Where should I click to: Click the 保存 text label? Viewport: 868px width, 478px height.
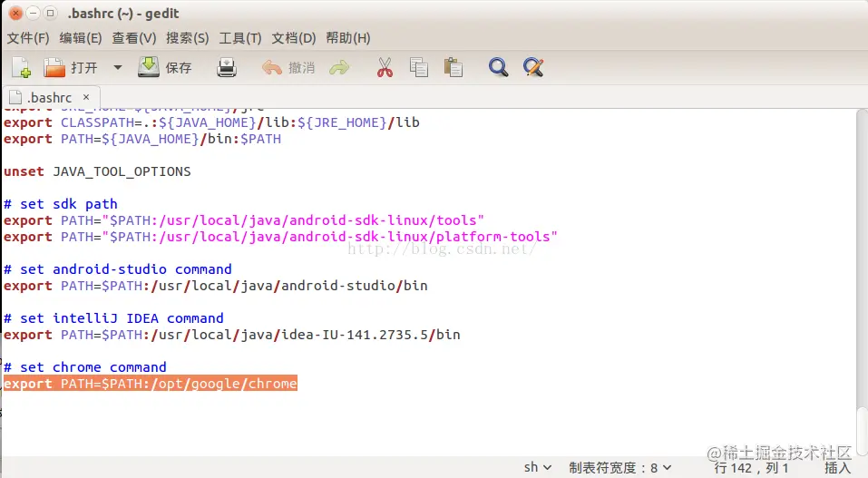tap(179, 68)
